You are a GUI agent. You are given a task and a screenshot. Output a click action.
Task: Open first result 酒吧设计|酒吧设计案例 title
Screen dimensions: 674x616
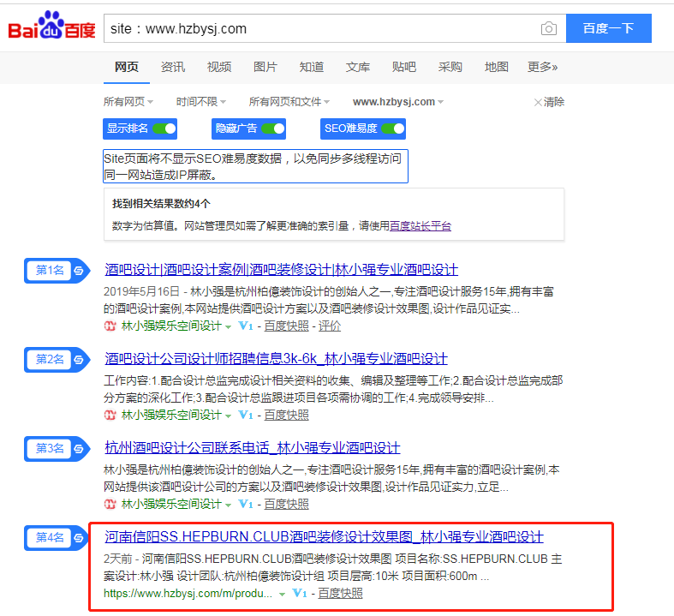[x=281, y=270]
